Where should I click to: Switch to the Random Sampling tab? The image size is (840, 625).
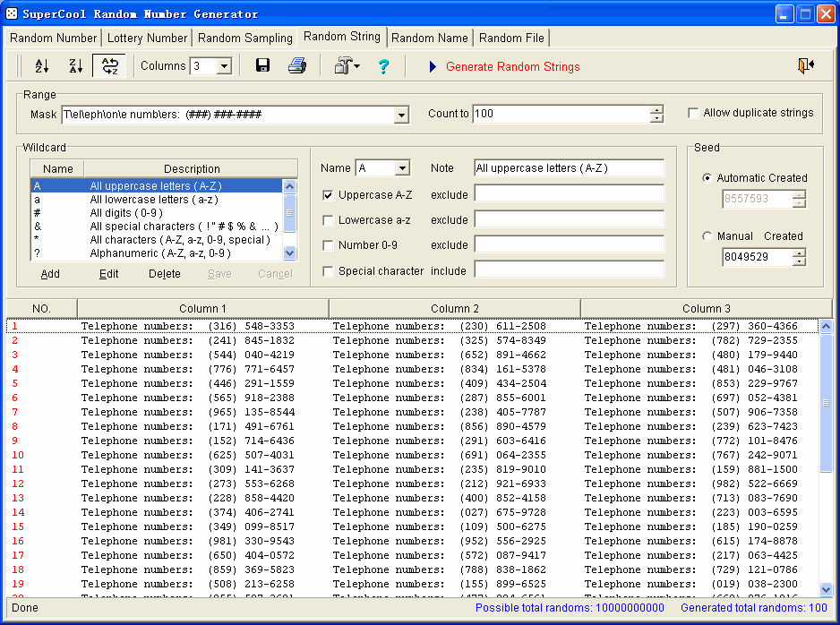tap(245, 38)
